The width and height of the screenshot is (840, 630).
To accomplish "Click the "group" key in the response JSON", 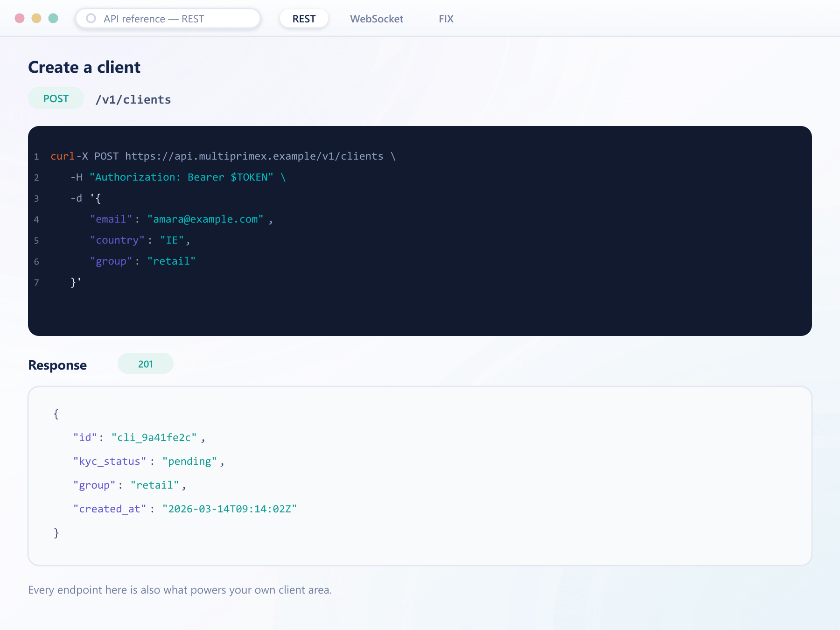I will coord(94,485).
